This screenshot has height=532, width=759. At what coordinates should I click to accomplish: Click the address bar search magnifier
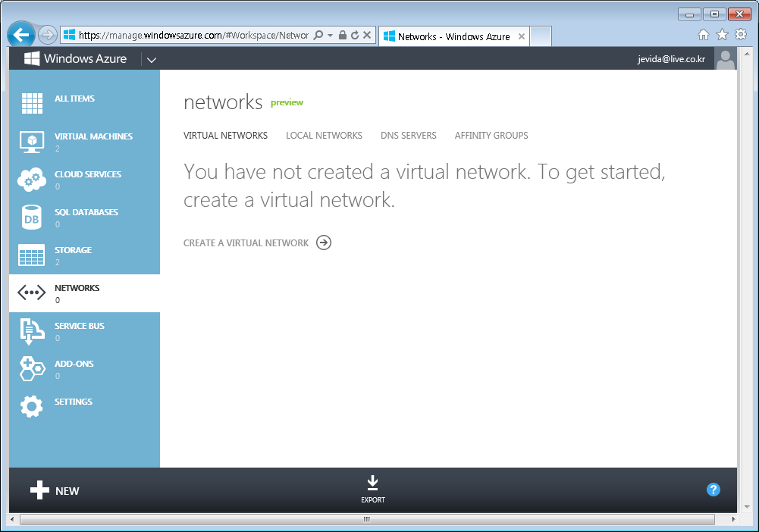318,35
